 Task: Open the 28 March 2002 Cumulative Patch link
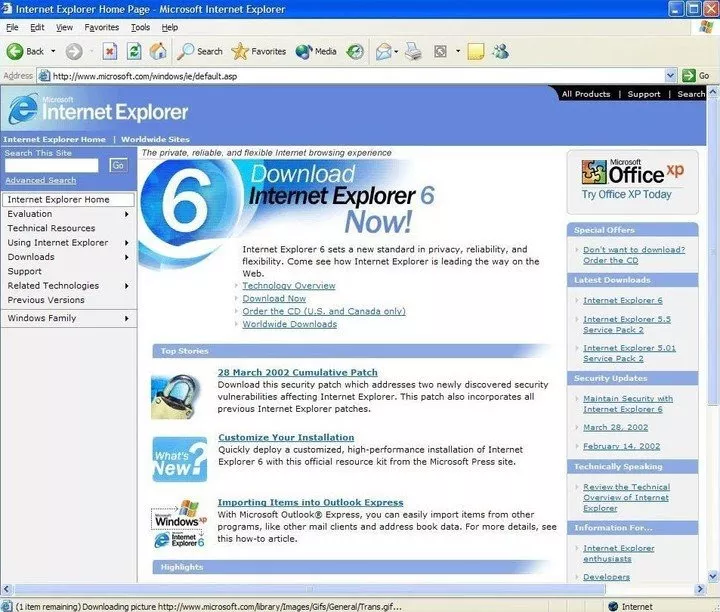pyautogui.click(x=298, y=372)
